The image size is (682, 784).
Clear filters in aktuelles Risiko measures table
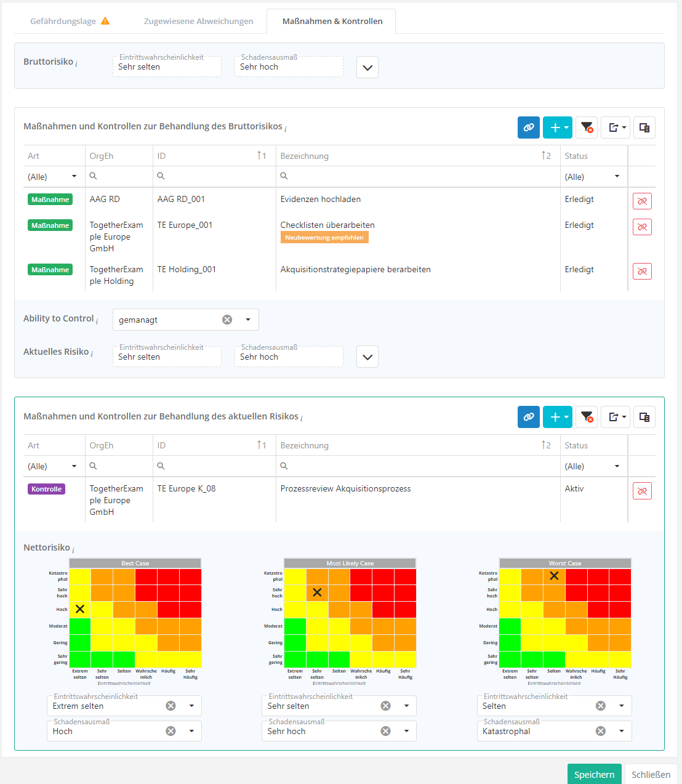587,417
